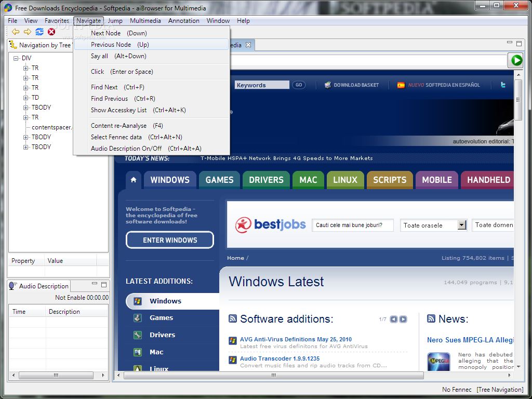Click next arrow in Software additions pager
532x399 pixels.
[x=403, y=320]
